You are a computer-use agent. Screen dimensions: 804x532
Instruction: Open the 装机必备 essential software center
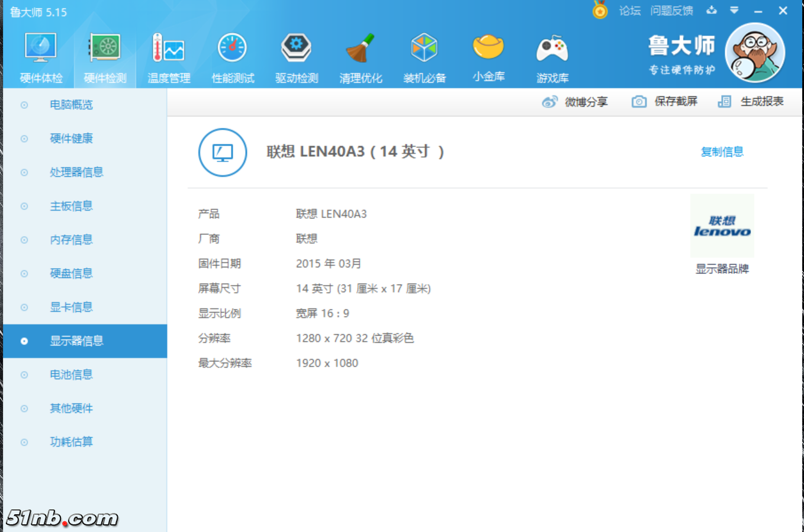(424, 56)
